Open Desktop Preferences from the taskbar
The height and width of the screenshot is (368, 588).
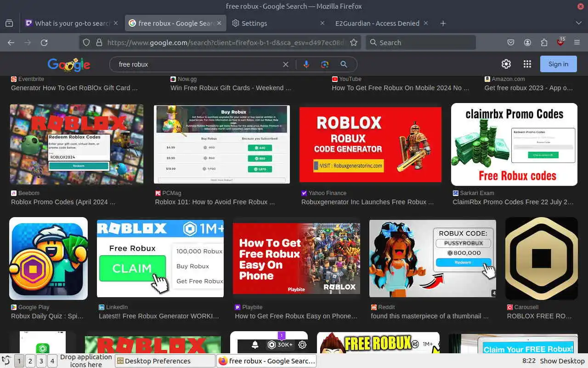pyautogui.click(x=165, y=361)
